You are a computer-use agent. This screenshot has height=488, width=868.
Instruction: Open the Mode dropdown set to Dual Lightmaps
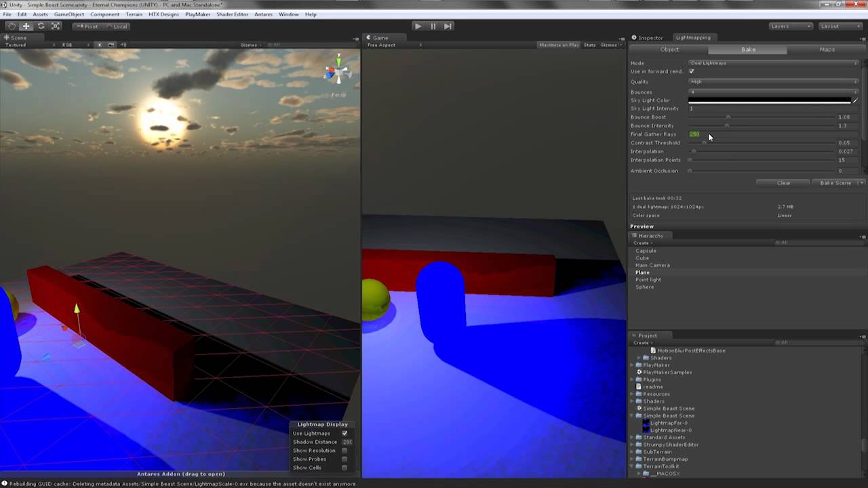click(x=773, y=62)
